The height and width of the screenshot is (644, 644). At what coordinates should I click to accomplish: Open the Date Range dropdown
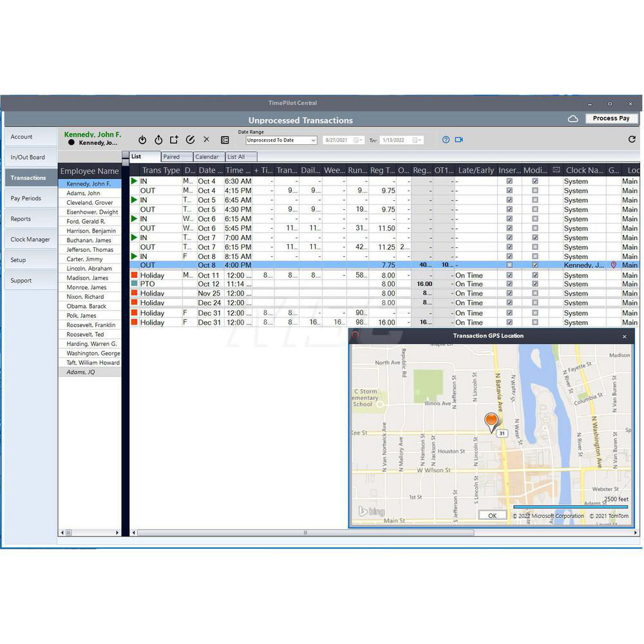coord(281,140)
